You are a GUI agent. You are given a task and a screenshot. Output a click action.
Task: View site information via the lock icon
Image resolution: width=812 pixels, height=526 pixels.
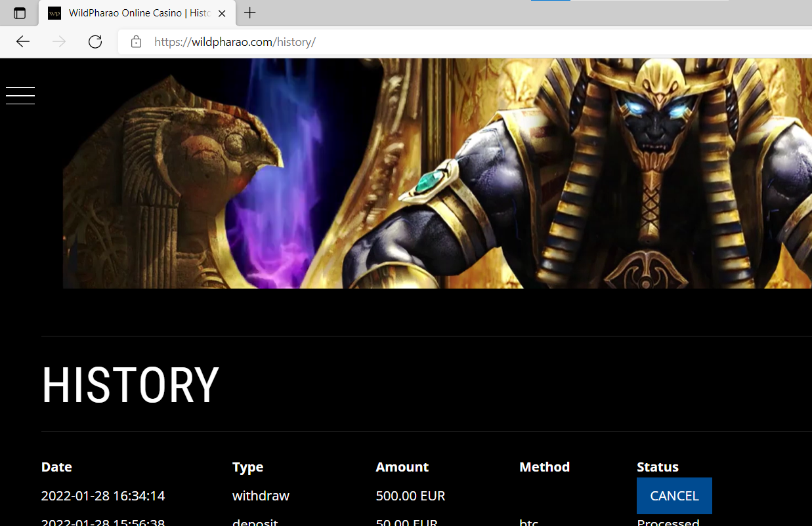coord(137,42)
